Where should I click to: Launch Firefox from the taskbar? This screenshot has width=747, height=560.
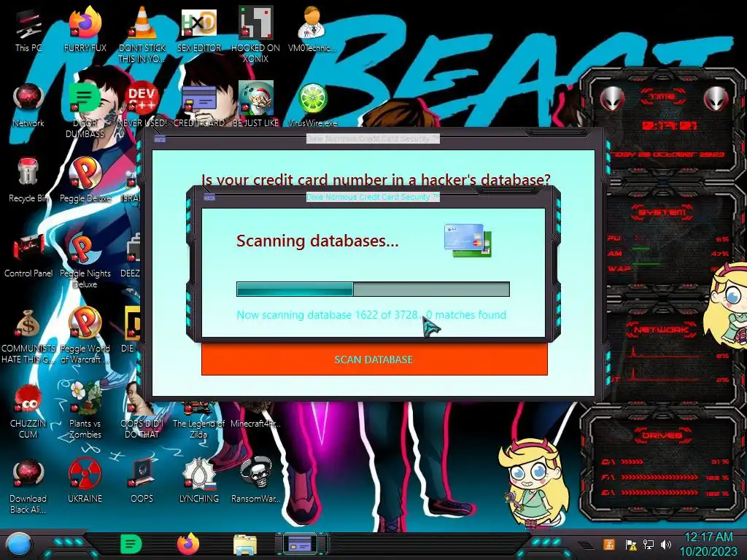pos(188,544)
